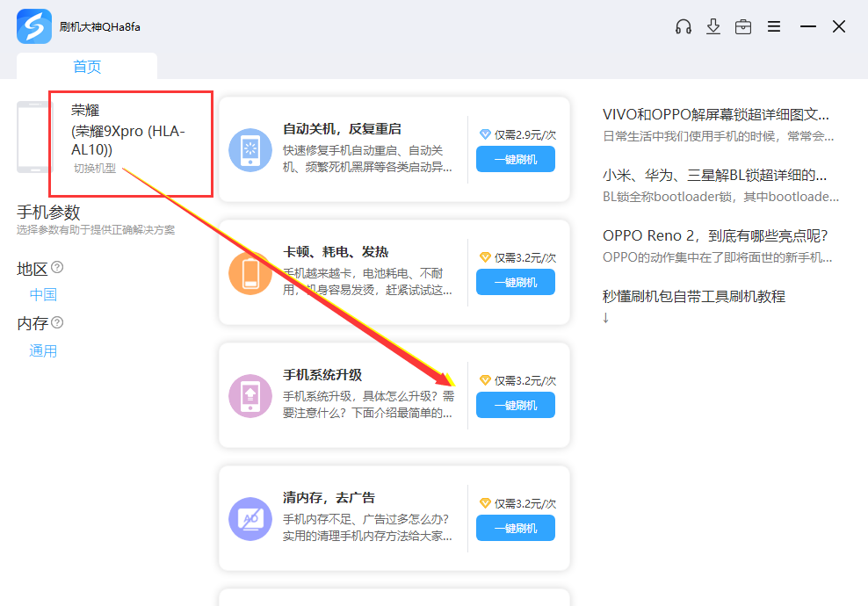Click the 选择参数有助于提供正确解决方案 hint text

pos(96,230)
